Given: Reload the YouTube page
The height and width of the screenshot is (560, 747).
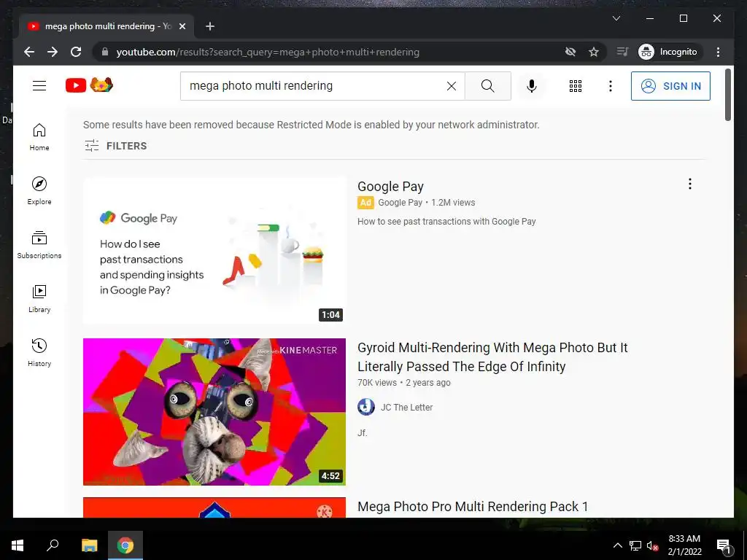Looking at the screenshot, I should coord(76,52).
